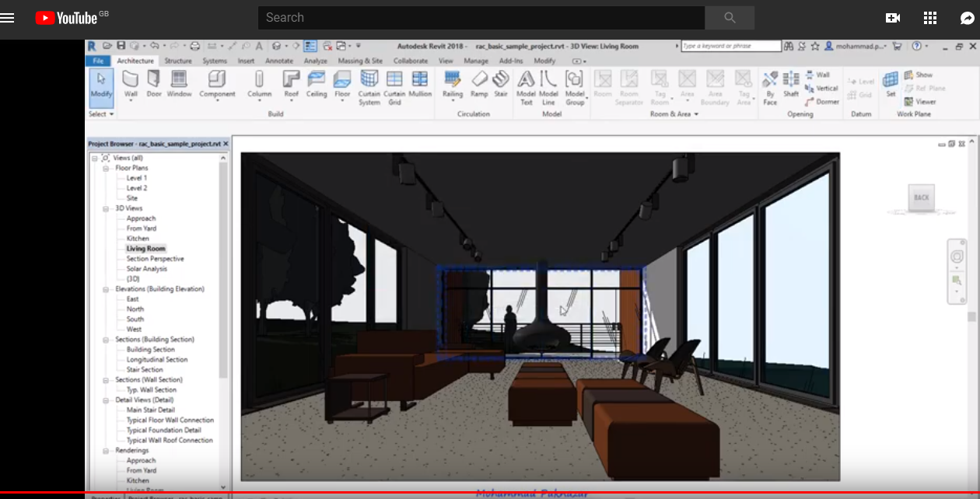Open the work plane Viewer
The width and height of the screenshot is (980, 499).
pos(920,102)
